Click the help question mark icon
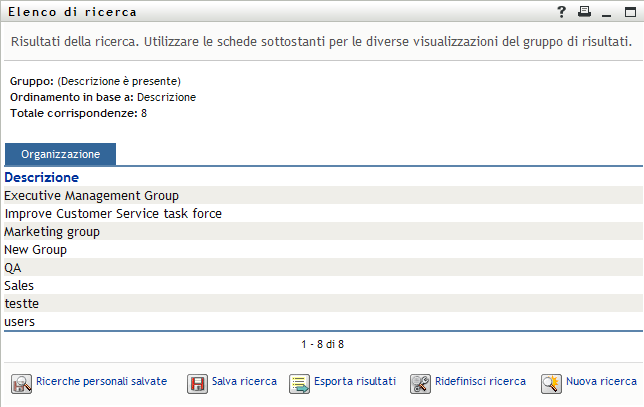 (x=562, y=12)
